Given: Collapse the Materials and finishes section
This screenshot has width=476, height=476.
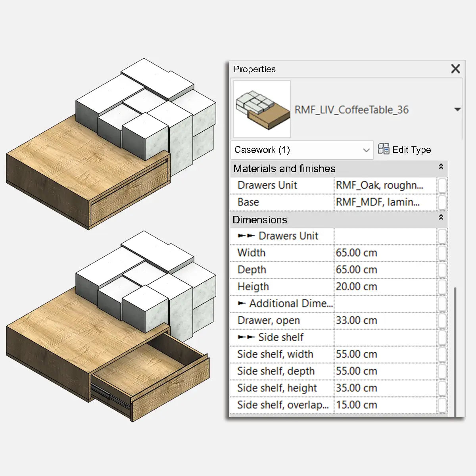Looking at the screenshot, I should click(441, 167).
